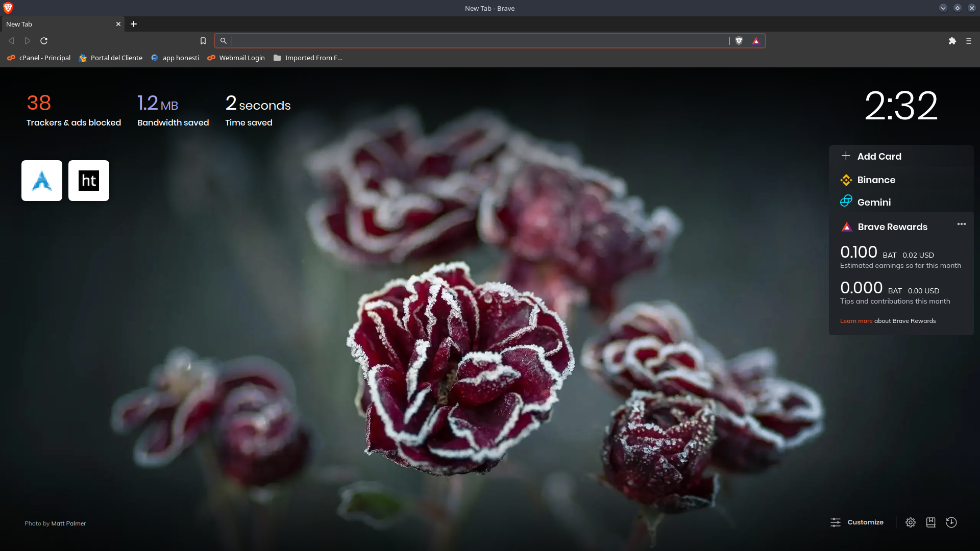Open a new tab with the plus button
This screenshot has height=551, width=980.
pos(134,24)
